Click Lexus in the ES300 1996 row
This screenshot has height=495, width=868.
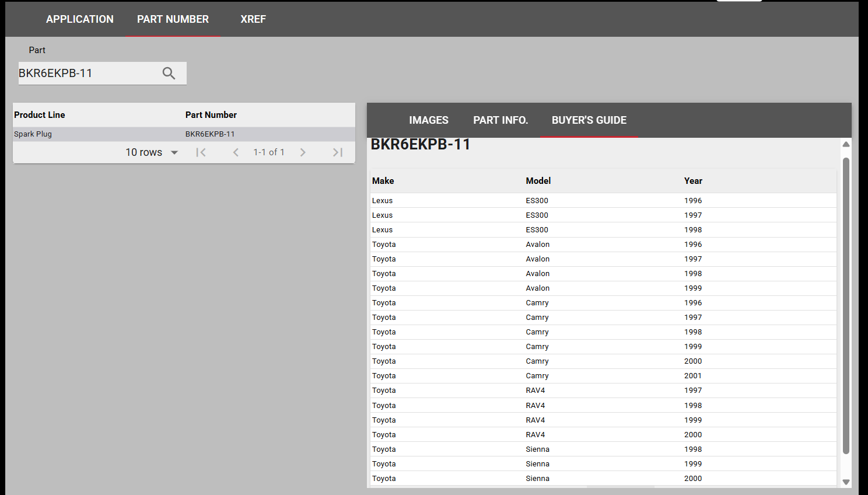[x=383, y=201]
